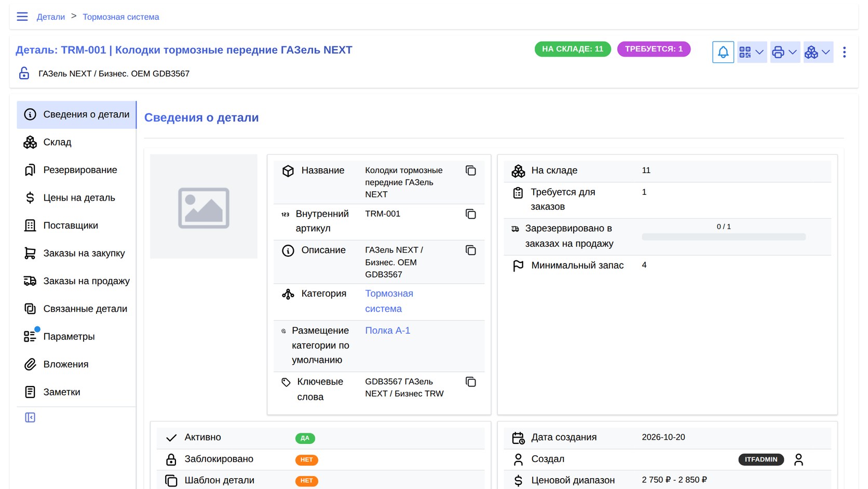The width and height of the screenshot is (868, 489).
Task: Copy the keywords field value
Action: [470, 382]
